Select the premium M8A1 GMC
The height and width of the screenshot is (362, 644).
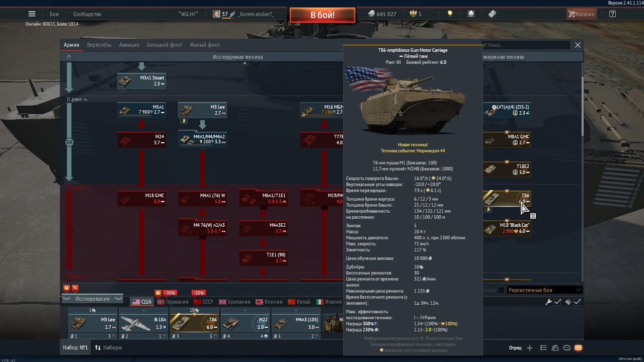click(x=507, y=140)
